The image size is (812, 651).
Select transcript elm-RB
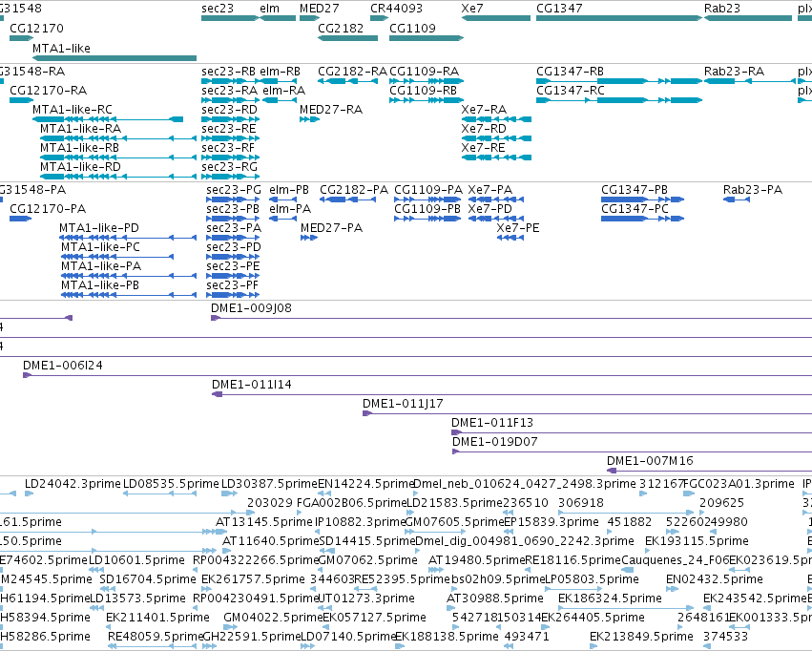[x=278, y=81]
